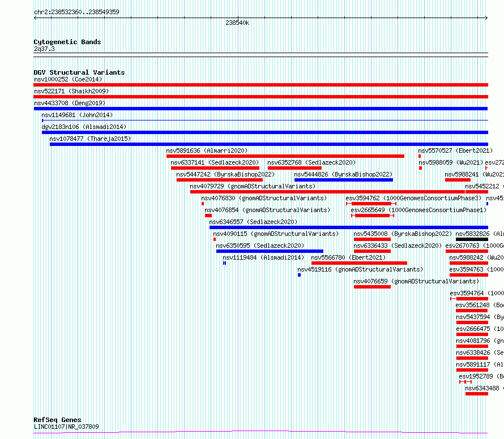504x439 pixels.
Task: Click nsv4079729 (gnomADStructuralVariants) label
Action: (x=253, y=186)
